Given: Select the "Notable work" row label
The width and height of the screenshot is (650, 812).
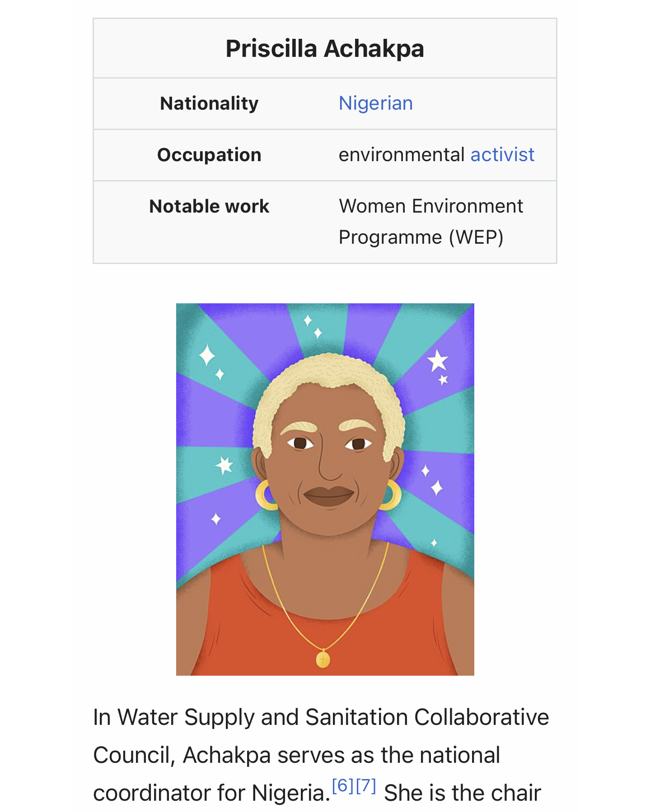Looking at the screenshot, I should [209, 206].
